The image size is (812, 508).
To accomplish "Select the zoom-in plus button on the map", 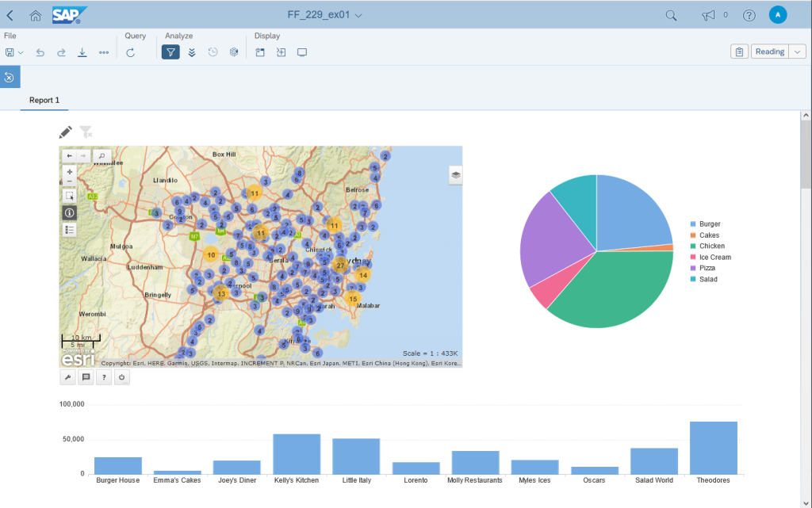I will point(69,171).
